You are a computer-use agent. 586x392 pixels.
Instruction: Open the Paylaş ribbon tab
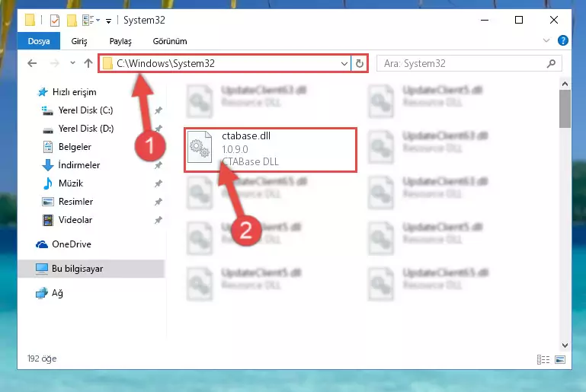click(x=120, y=41)
